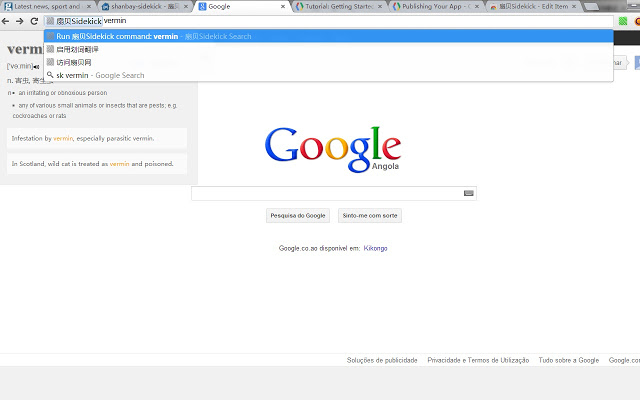
Task: Open 'Soluções de publicidade' footer link
Action: (x=382, y=360)
